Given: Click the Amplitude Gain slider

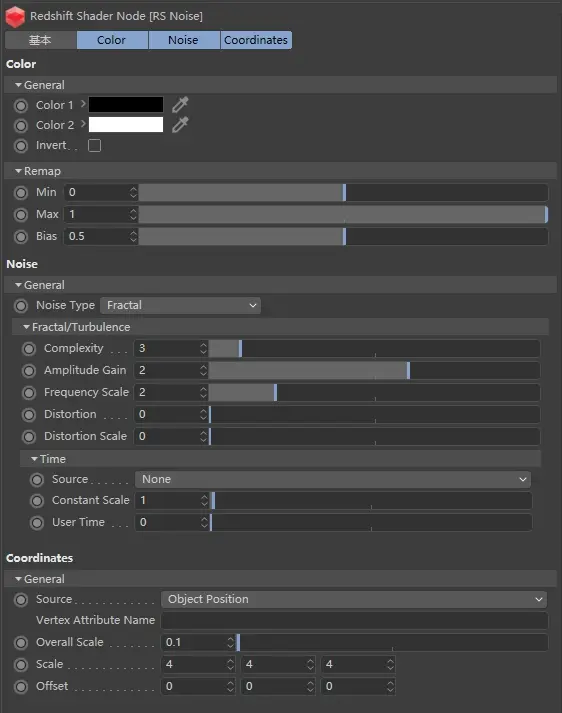Looking at the screenshot, I should pyautogui.click(x=374, y=370).
